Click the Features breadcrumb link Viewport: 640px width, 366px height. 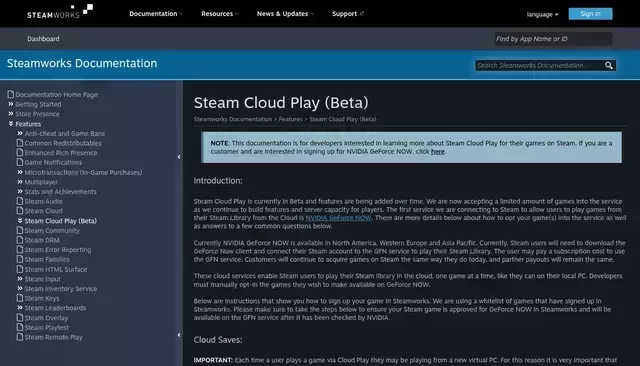[x=291, y=119]
